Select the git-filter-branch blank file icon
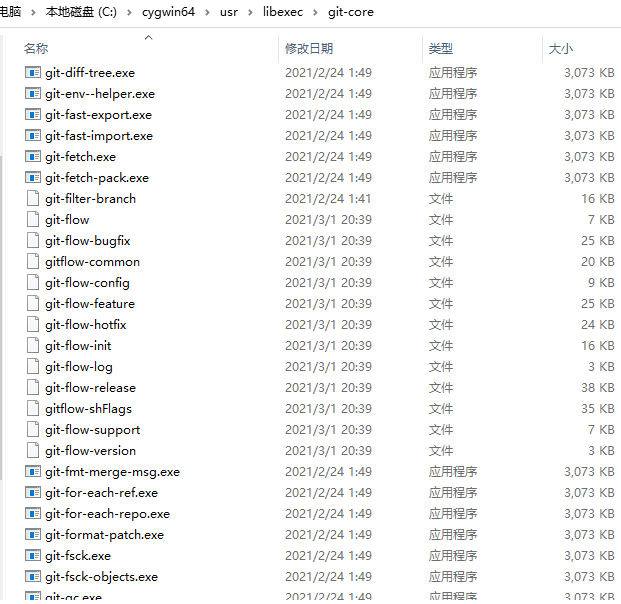Screen dimensions: 621x604 (33, 199)
